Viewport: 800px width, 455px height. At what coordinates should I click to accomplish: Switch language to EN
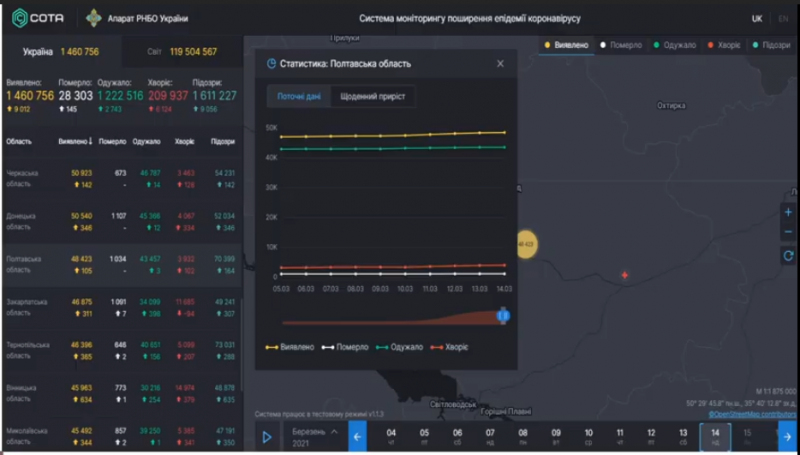(x=783, y=19)
